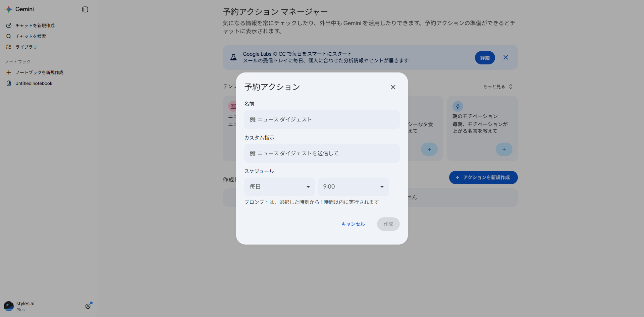The width and height of the screenshot is (644, 317).
Task: Click キャンセル in the dialog
Action: tap(353, 224)
